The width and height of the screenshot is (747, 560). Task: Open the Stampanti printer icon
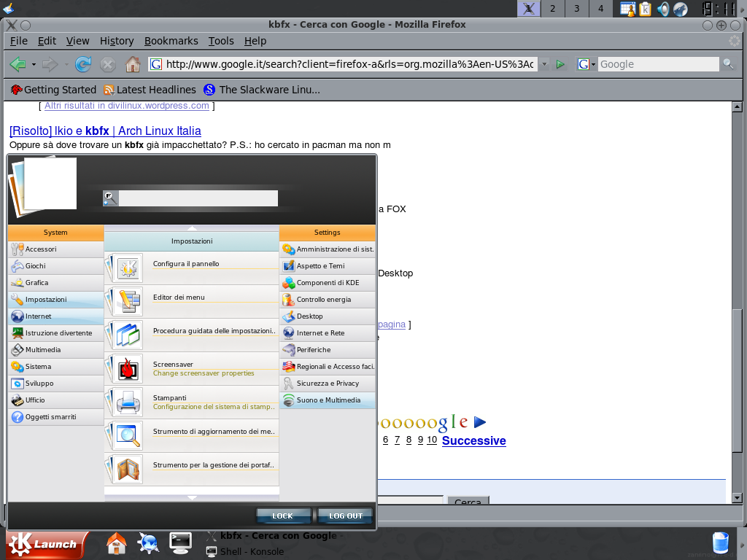128,402
